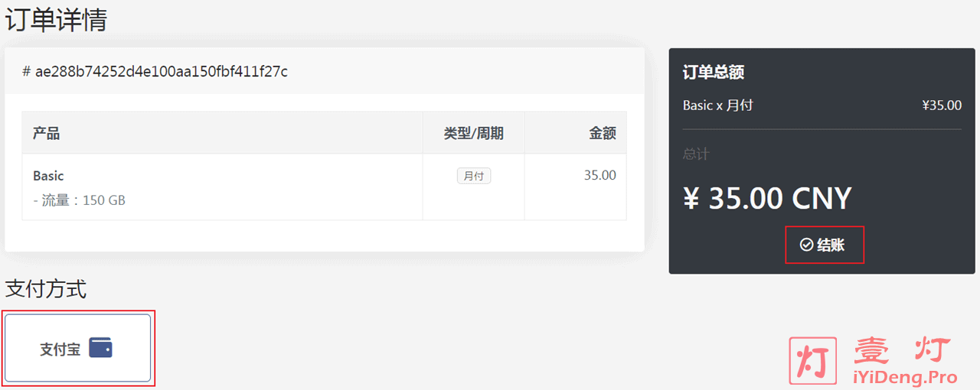Viewport: 980px width, 390px height.
Task: Click the 订单总额 heading
Action: tap(714, 73)
